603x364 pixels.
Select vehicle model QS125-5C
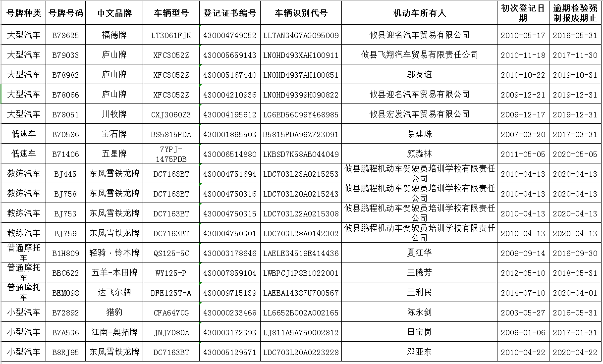point(171,253)
